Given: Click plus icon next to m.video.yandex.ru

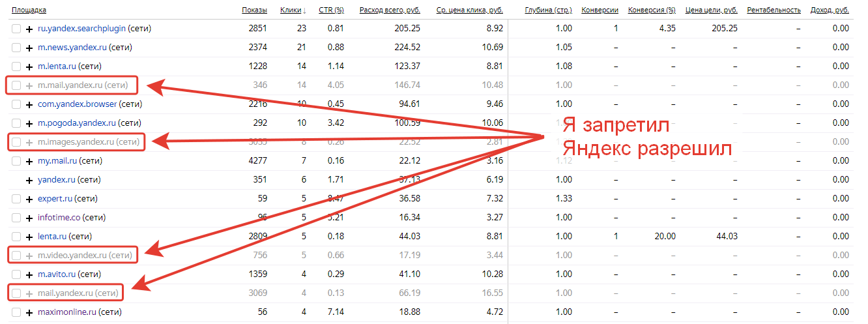Looking at the screenshot, I should (29, 256).
